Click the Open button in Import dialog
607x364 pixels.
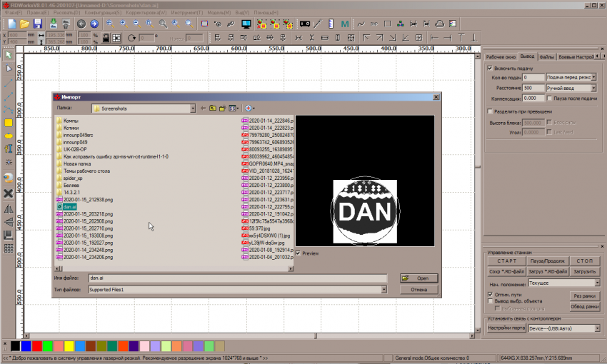pyautogui.click(x=419, y=278)
